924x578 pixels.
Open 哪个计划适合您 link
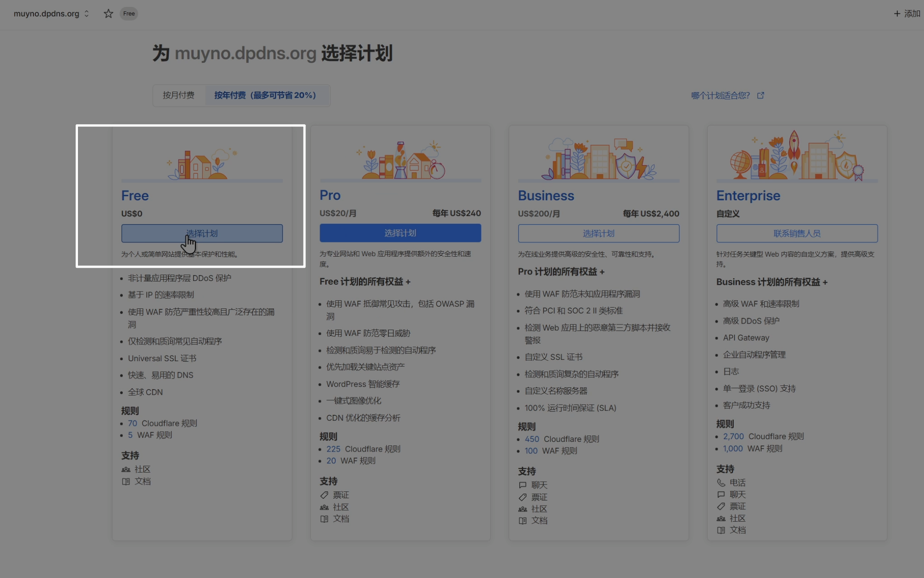pos(720,95)
